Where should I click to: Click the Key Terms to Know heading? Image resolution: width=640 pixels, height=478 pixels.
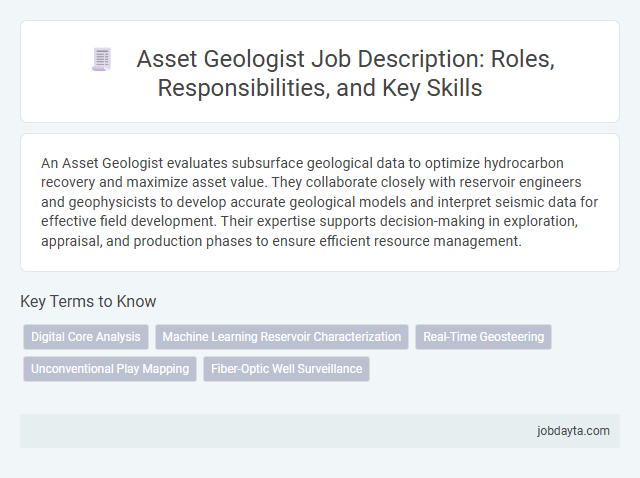(88, 301)
